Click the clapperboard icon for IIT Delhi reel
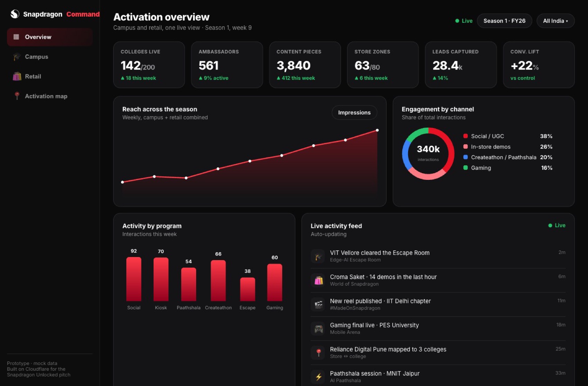This screenshot has width=588, height=386. tap(318, 304)
